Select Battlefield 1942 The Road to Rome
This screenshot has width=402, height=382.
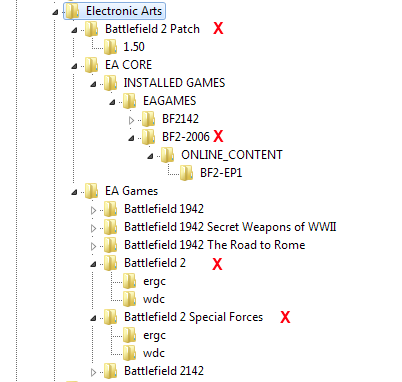215,245
